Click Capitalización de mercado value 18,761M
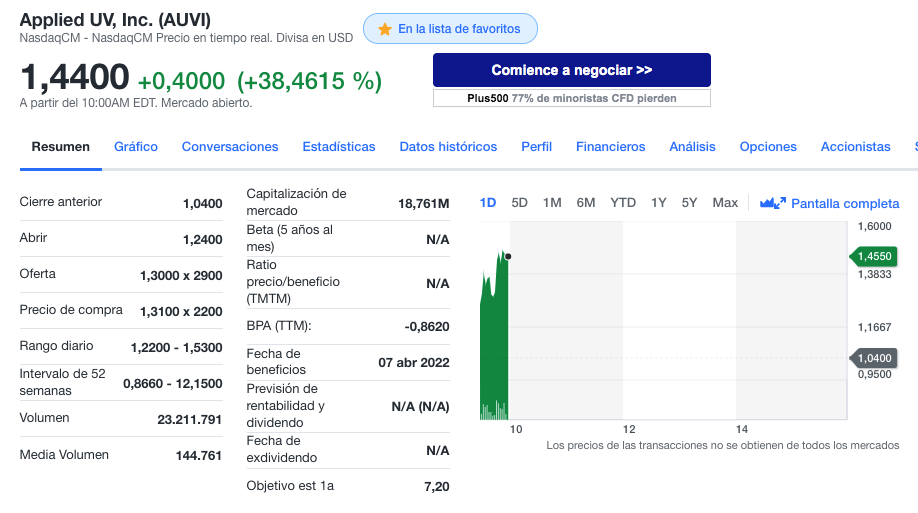The height and width of the screenshot is (513, 918). click(424, 204)
